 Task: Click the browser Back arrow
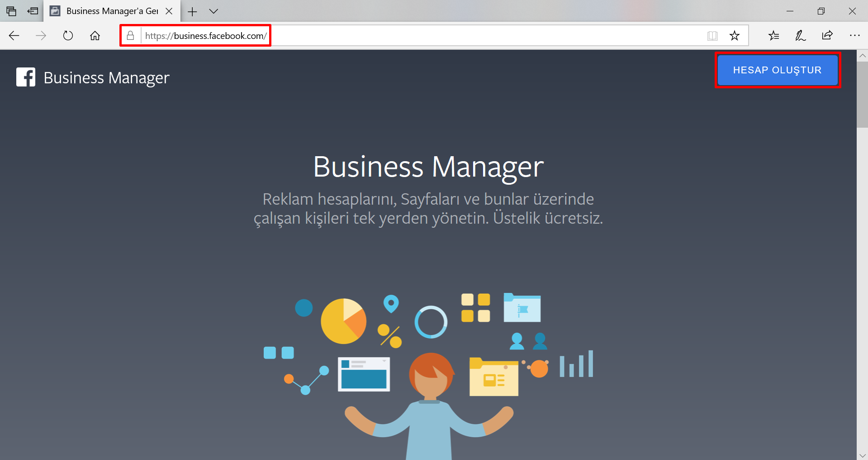click(x=14, y=36)
